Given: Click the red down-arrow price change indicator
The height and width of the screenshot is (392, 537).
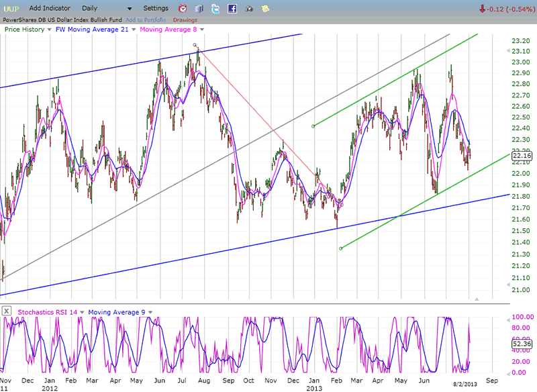Looking at the screenshot, I should [483, 9].
